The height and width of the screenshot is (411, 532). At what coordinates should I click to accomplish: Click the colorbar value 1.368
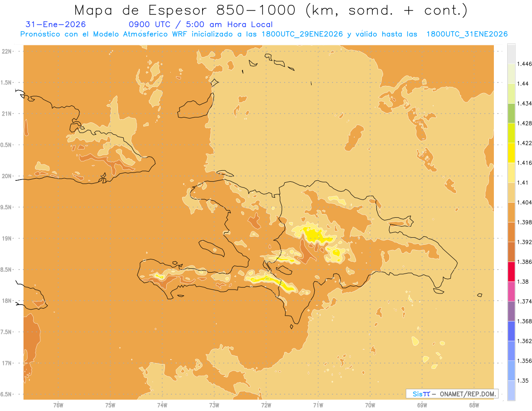pyautogui.click(x=524, y=321)
